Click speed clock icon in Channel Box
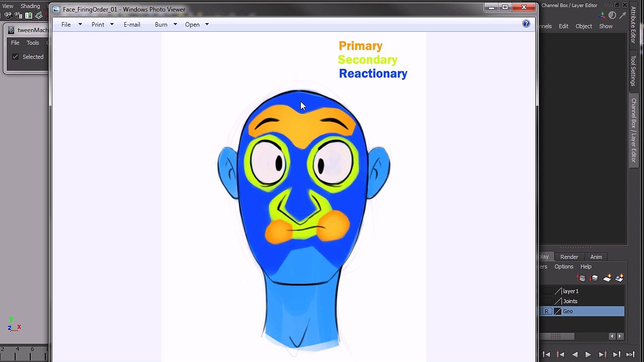Image resolution: width=644 pixels, height=362 pixels. click(x=612, y=15)
